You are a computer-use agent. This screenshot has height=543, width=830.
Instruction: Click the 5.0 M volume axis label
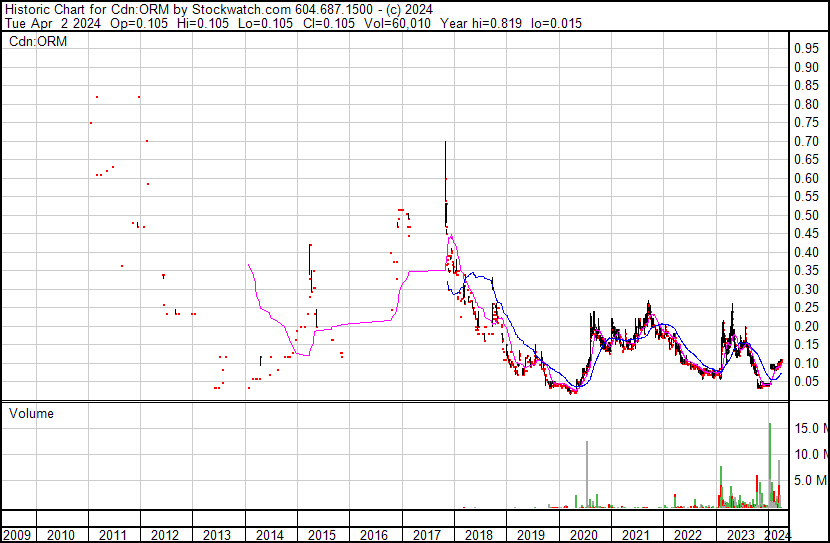[x=811, y=480]
